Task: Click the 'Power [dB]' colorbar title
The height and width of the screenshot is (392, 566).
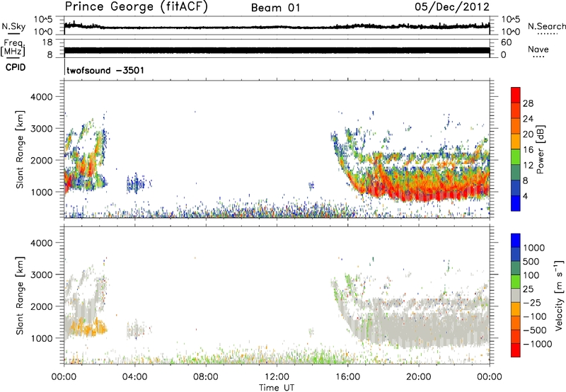Action: 541,149
